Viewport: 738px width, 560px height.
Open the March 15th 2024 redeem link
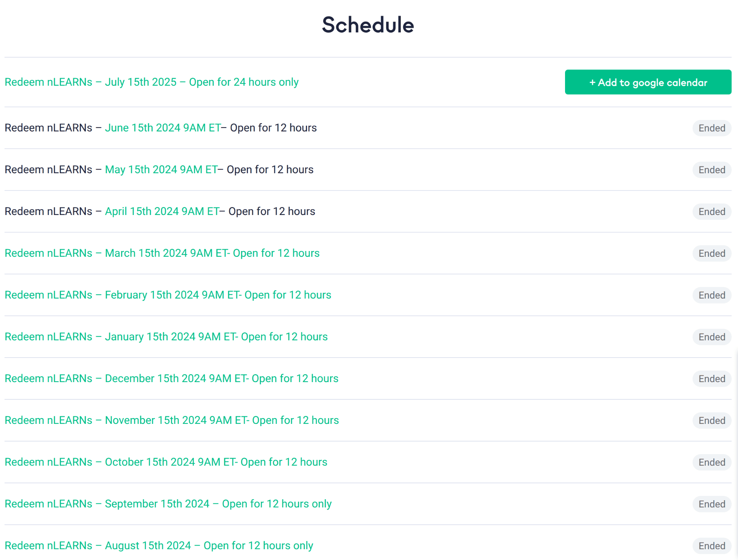(162, 253)
